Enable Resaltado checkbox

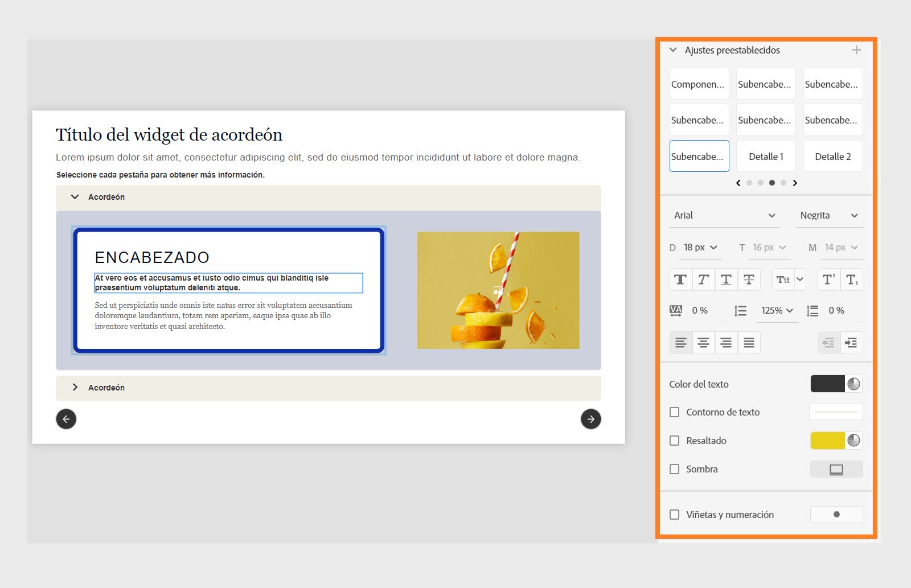pyautogui.click(x=675, y=441)
